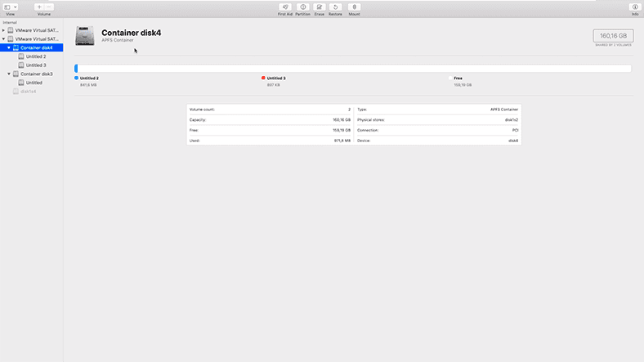This screenshot has height=362, width=644.
Task: Click the Physical stores value disk1s2
Action: click(x=512, y=120)
